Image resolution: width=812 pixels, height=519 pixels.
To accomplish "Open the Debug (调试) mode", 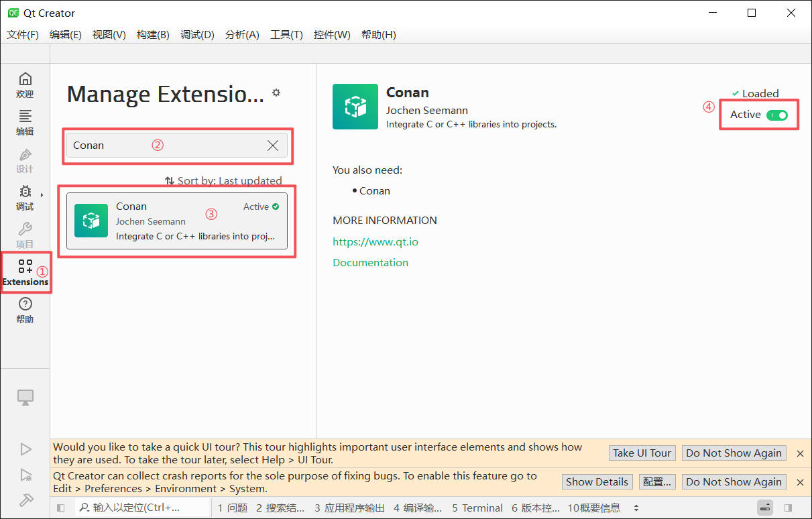I will click(25, 198).
